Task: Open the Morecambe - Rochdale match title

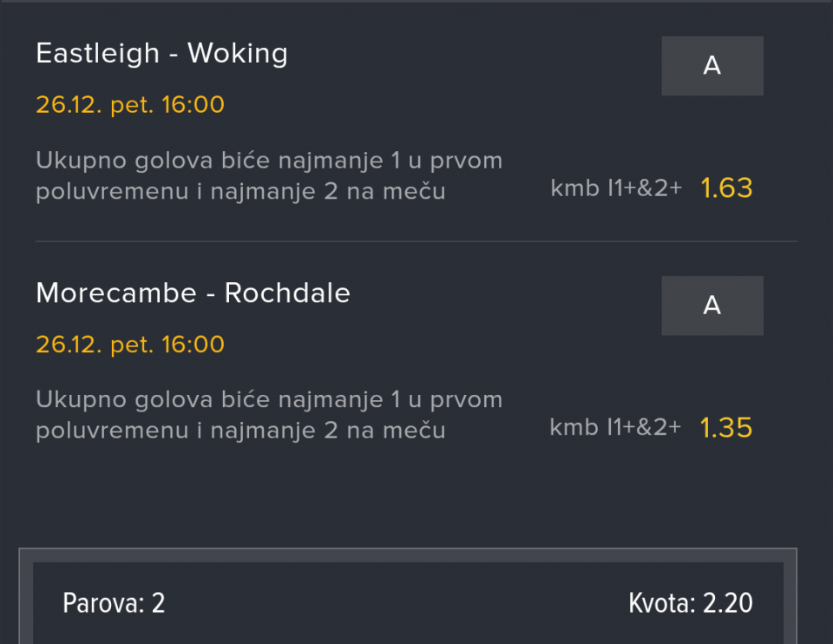Action: [193, 293]
